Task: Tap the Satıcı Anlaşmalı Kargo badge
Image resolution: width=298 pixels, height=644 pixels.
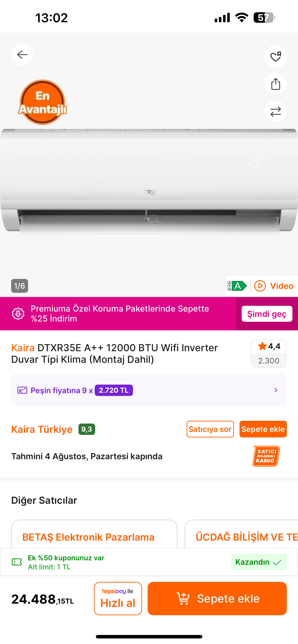Action: pyautogui.click(x=266, y=456)
